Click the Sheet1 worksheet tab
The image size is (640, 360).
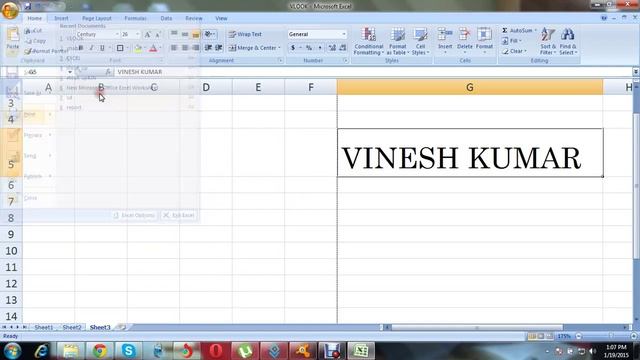click(44, 327)
